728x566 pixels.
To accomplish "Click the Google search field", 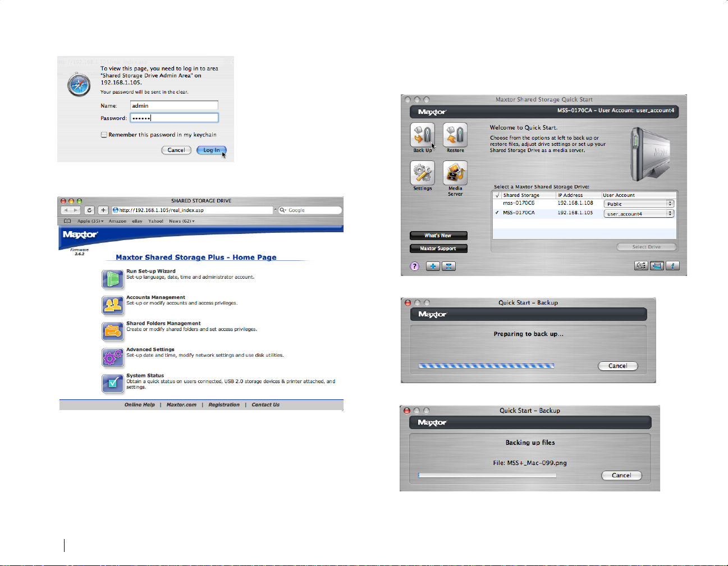I will (310, 210).
